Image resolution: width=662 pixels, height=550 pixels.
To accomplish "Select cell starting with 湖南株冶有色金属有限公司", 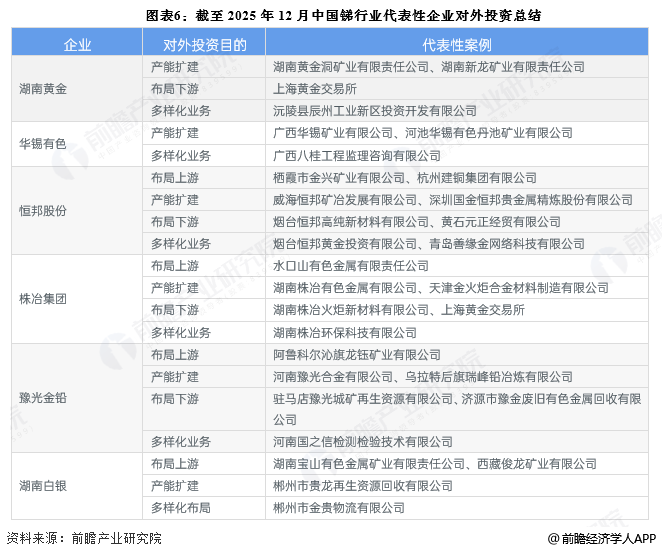I will pyautogui.click(x=457, y=288).
